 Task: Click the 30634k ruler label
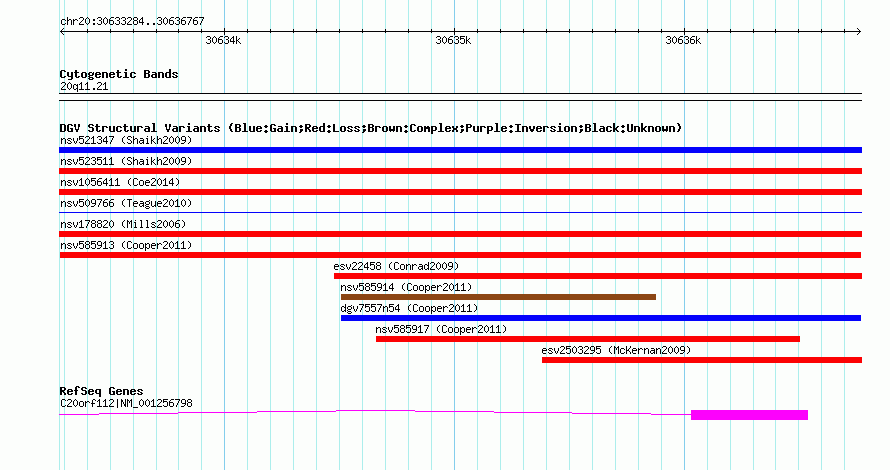point(223,40)
